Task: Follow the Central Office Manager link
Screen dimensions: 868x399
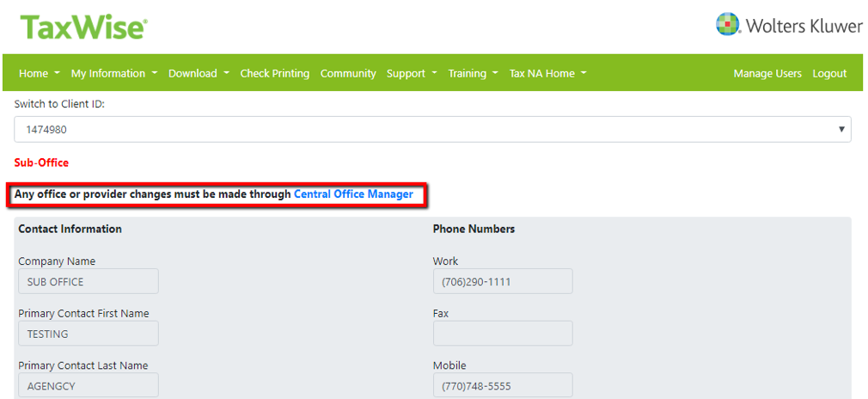Action: pos(353,194)
